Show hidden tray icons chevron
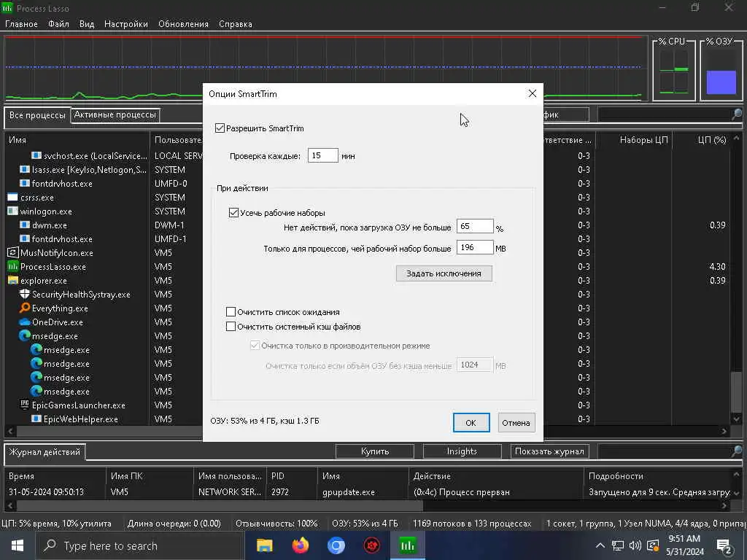Viewport: 747px width, 560px height. [600, 545]
